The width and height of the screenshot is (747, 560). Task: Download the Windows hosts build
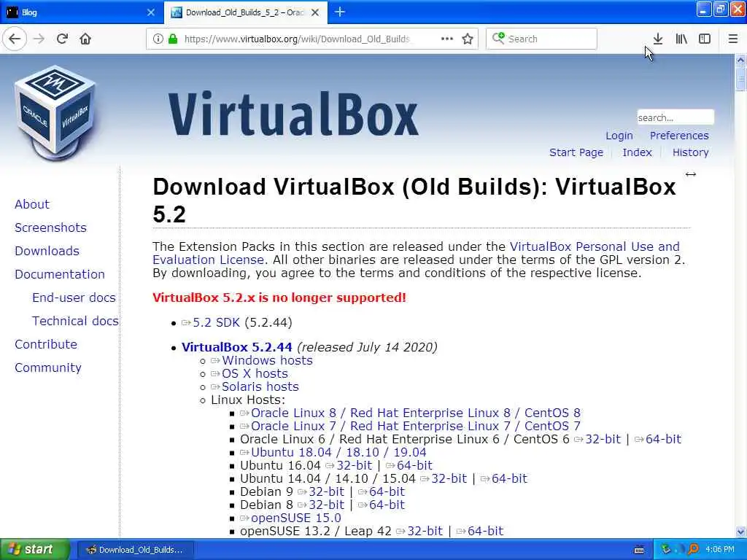point(267,360)
